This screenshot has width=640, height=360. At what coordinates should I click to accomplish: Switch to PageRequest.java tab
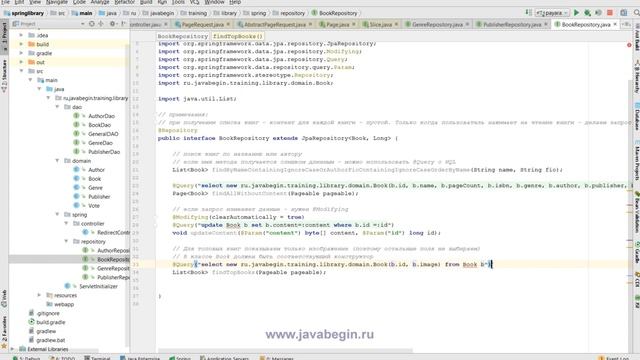point(202,24)
